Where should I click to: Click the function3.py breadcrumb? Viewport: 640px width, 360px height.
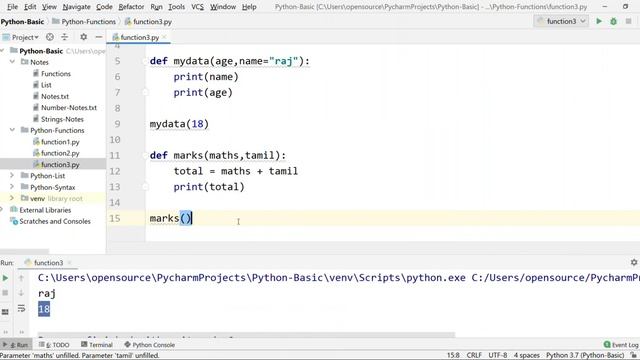coord(148,22)
